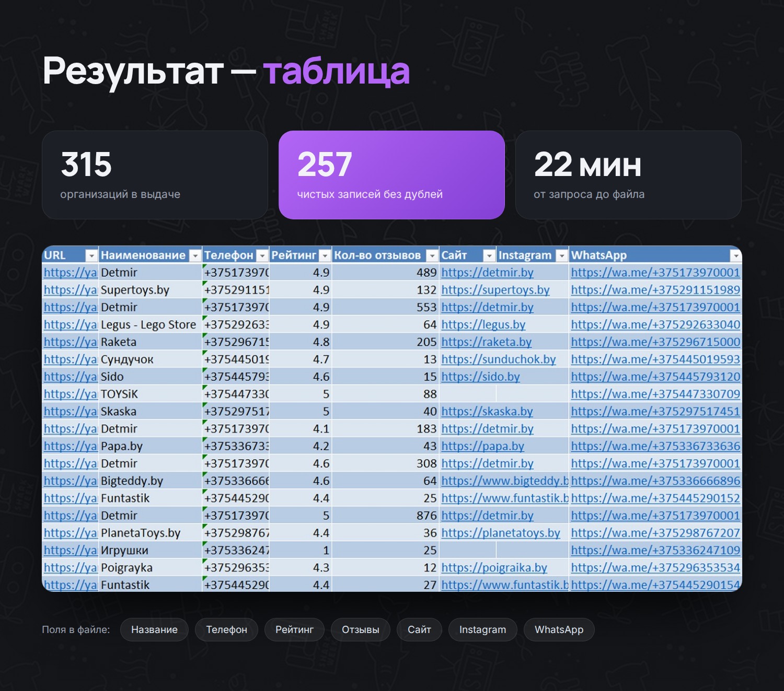Open the Кол-во отзывов filter dropdown
The width and height of the screenshot is (784, 691).
432,255
